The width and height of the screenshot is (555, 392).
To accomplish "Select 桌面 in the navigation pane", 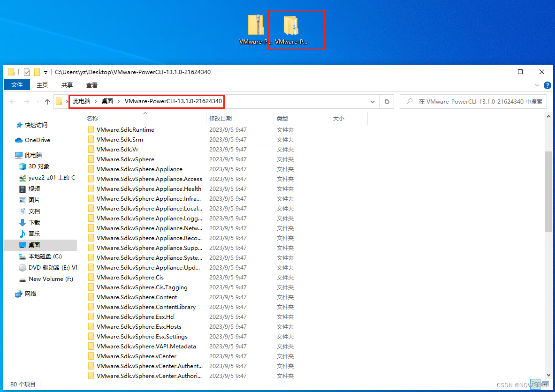I will coord(40,245).
